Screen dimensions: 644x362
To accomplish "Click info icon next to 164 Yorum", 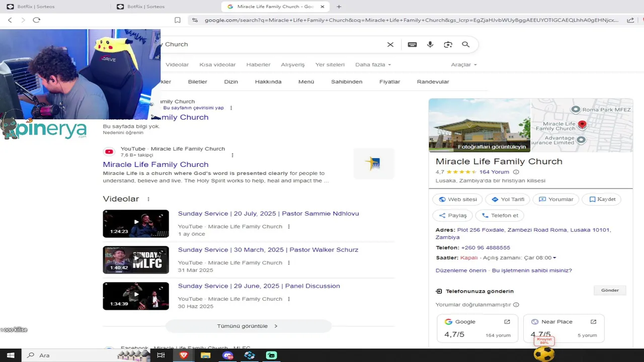I will pos(516,172).
